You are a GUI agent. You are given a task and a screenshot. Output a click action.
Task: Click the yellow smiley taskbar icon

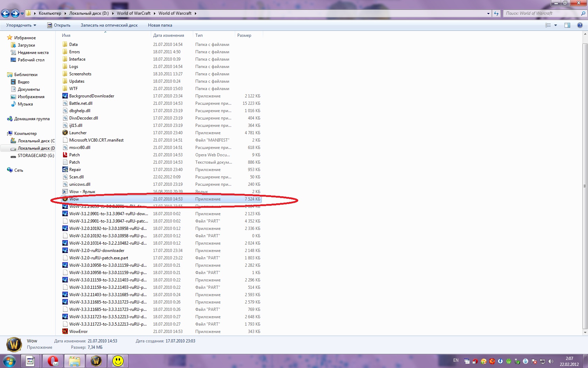(x=118, y=361)
